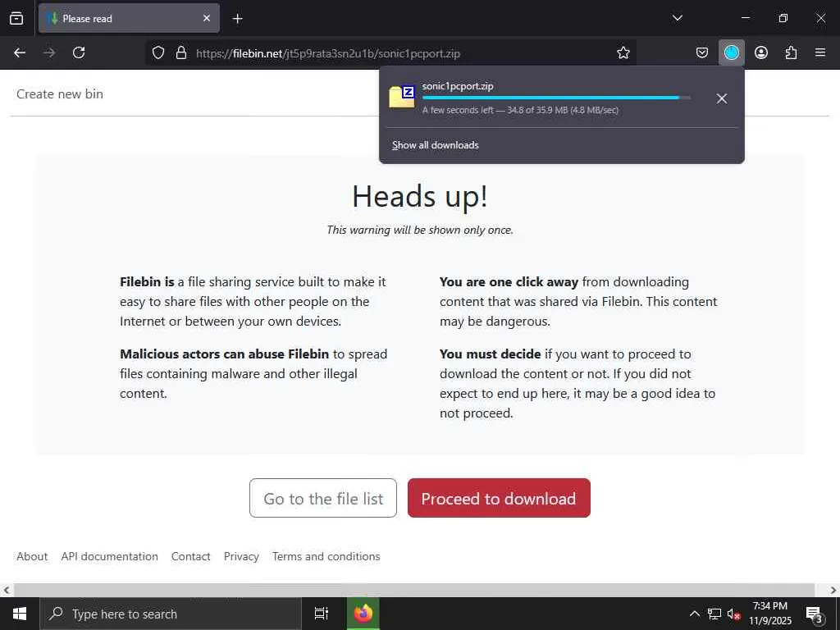The image size is (840, 630).
Task: Open the muted volume tray icon
Action: click(x=733, y=614)
